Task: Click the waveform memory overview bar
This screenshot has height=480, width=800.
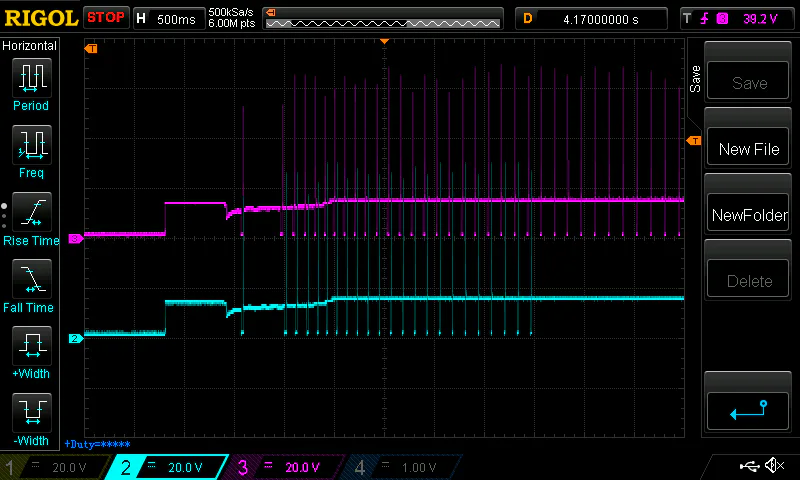Action: pos(381,18)
